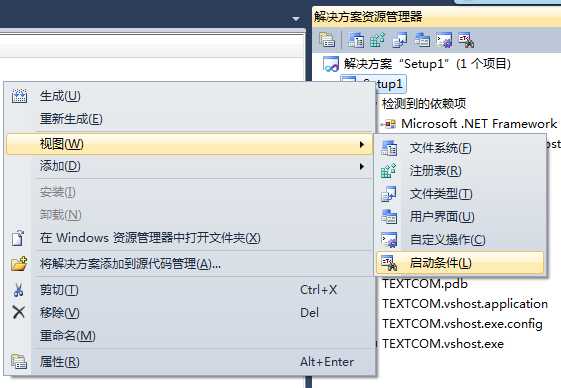Select 文件类型(T) in the view submenu
This screenshot has height=388, width=561.
pos(460,194)
